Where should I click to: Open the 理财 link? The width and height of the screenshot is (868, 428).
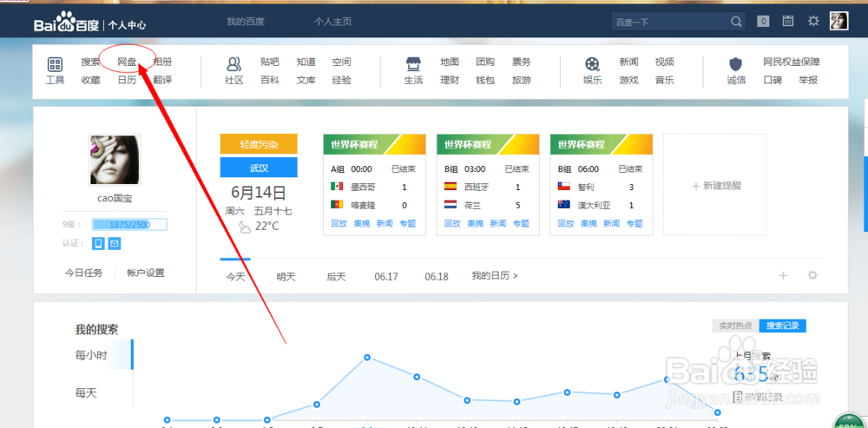[x=450, y=80]
